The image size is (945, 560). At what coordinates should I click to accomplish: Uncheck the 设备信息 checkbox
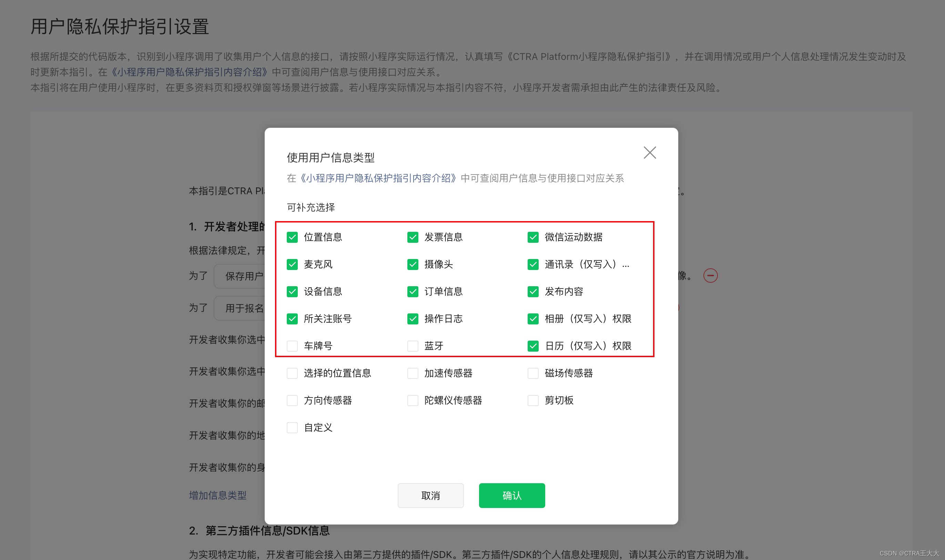pyautogui.click(x=292, y=292)
